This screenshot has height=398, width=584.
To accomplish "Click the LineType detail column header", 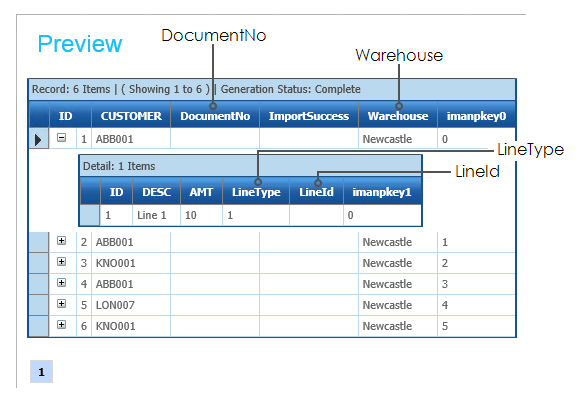I will pyautogui.click(x=256, y=192).
